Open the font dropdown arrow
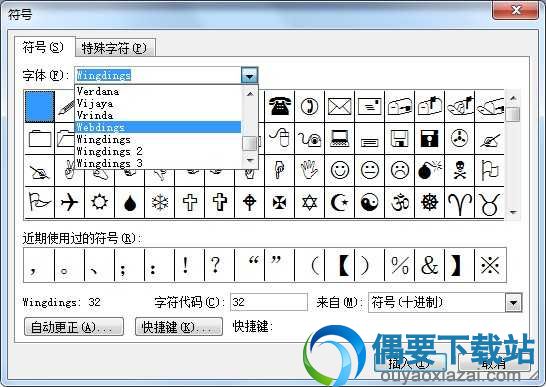 [x=249, y=75]
